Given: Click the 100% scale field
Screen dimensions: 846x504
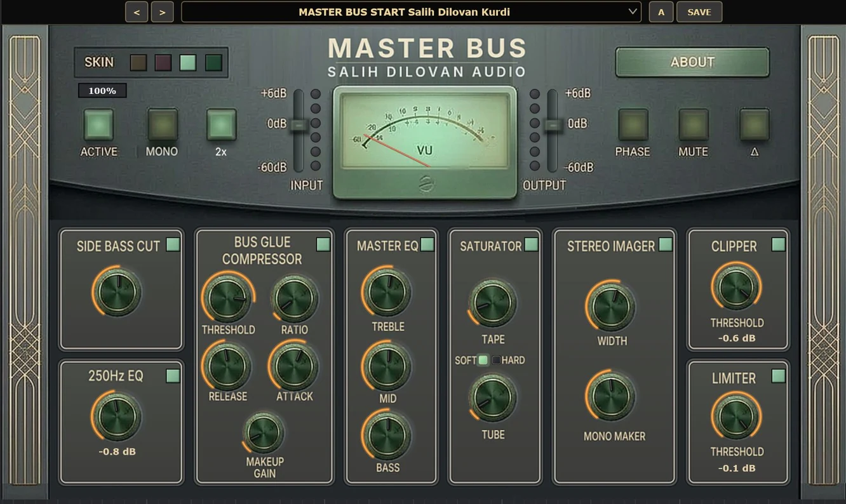Looking at the screenshot, I should click(102, 91).
